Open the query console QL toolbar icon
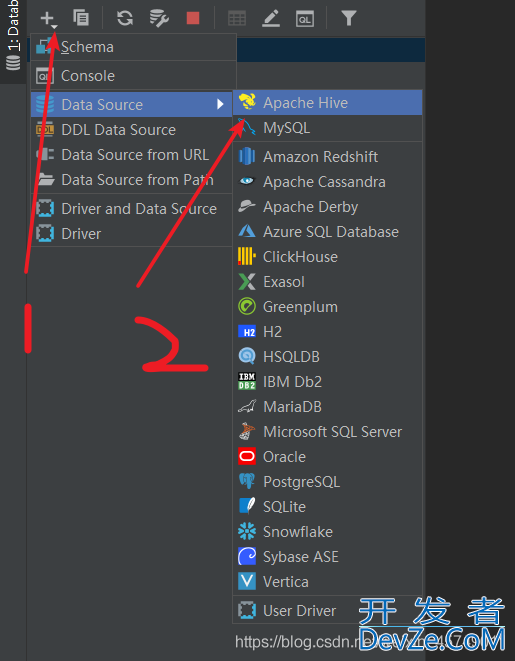 coord(305,19)
